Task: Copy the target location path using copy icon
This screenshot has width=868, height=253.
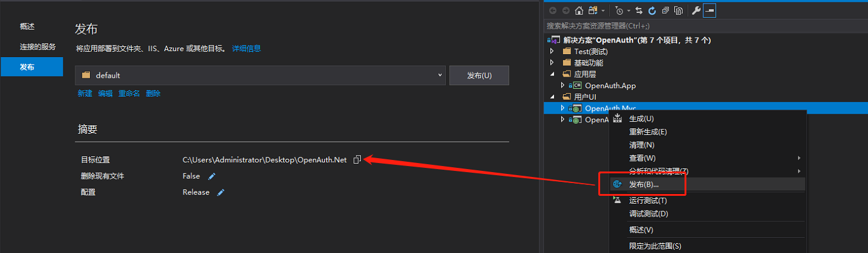Action: tap(357, 160)
